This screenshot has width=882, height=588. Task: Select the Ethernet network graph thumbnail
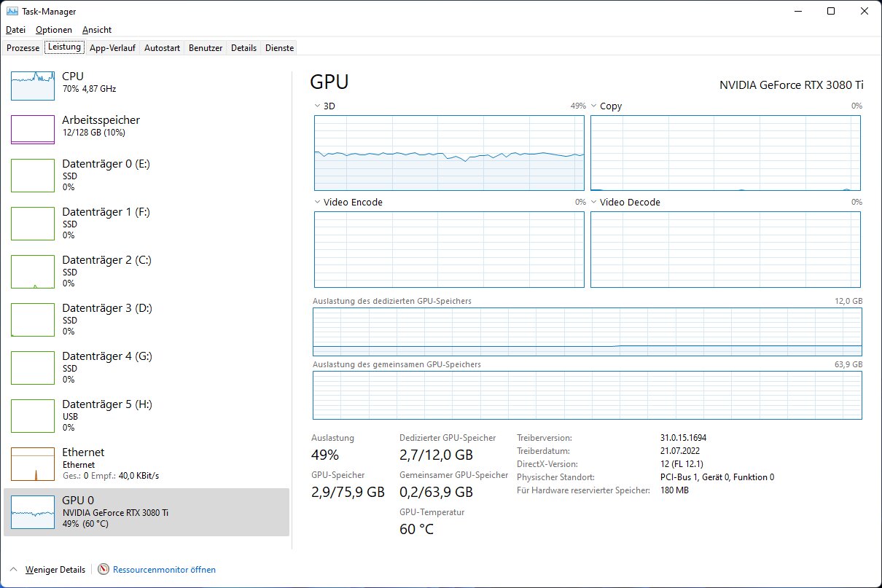[33, 464]
